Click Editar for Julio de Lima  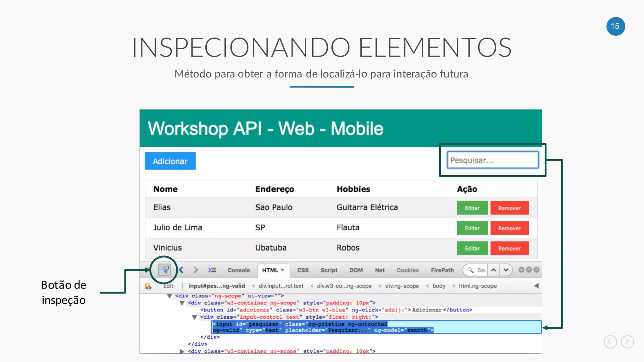click(x=472, y=228)
